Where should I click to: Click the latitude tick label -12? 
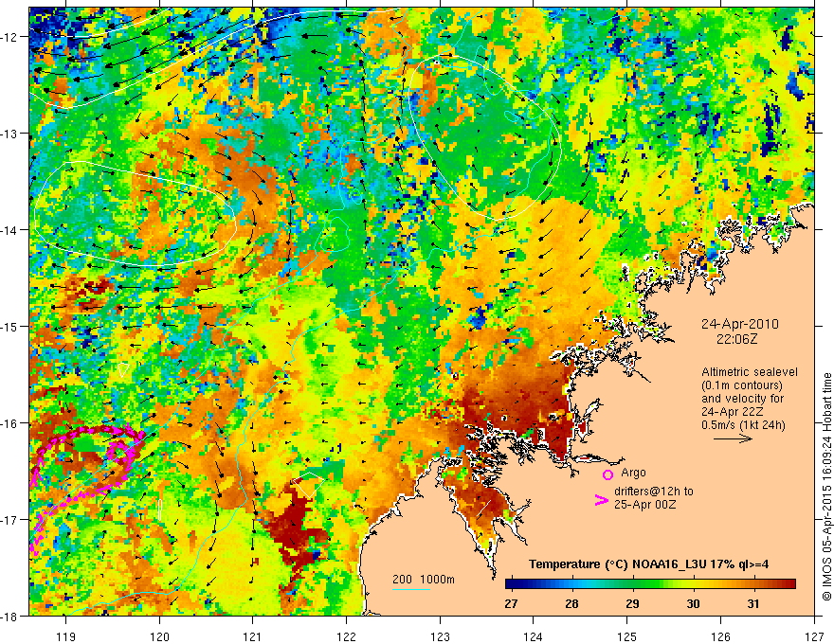point(10,37)
